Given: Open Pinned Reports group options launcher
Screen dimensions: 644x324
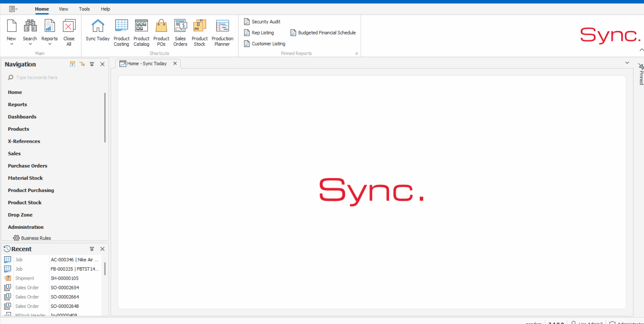Looking at the screenshot, I should coord(357,53).
